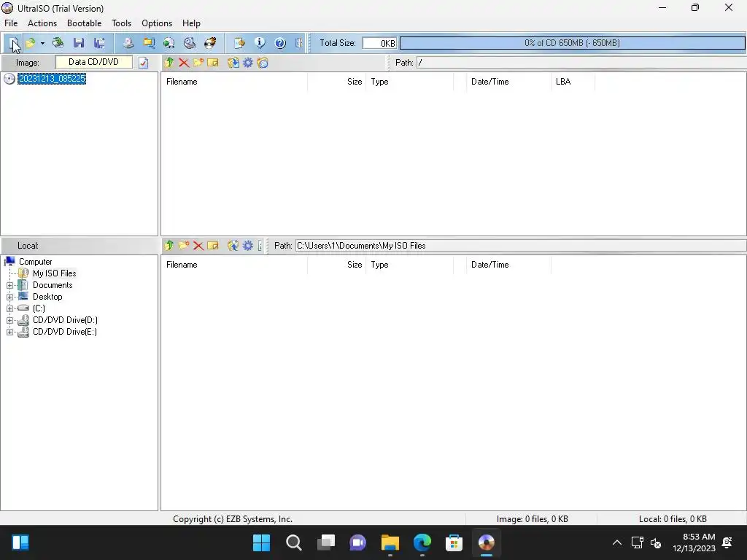Click the image properties checkmark document icon
The height and width of the screenshot is (560, 747).
[144, 63]
